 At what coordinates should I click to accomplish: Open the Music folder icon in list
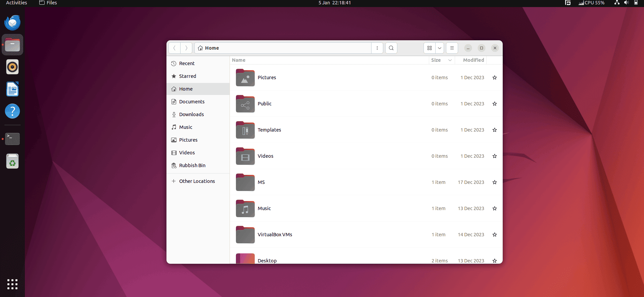(245, 208)
